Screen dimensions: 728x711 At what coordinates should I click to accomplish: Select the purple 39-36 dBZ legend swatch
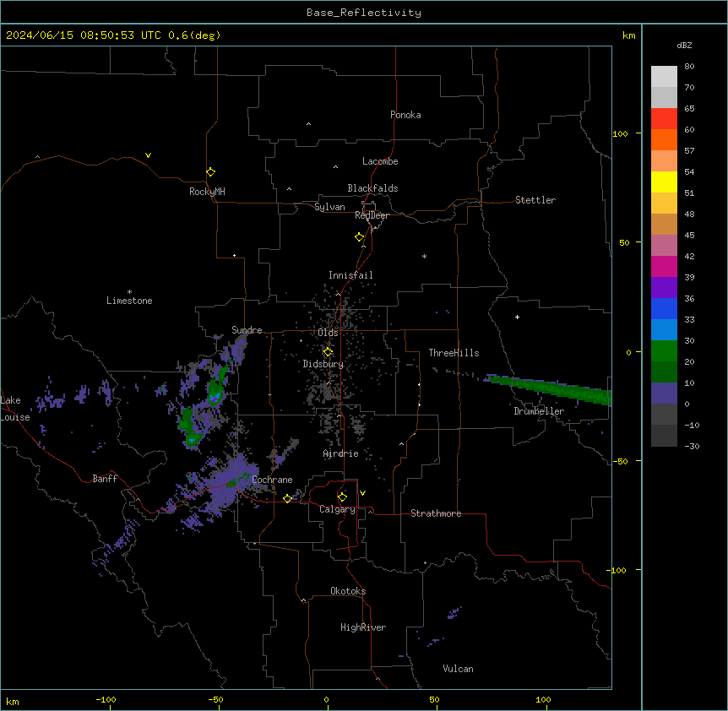tap(664, 288)
